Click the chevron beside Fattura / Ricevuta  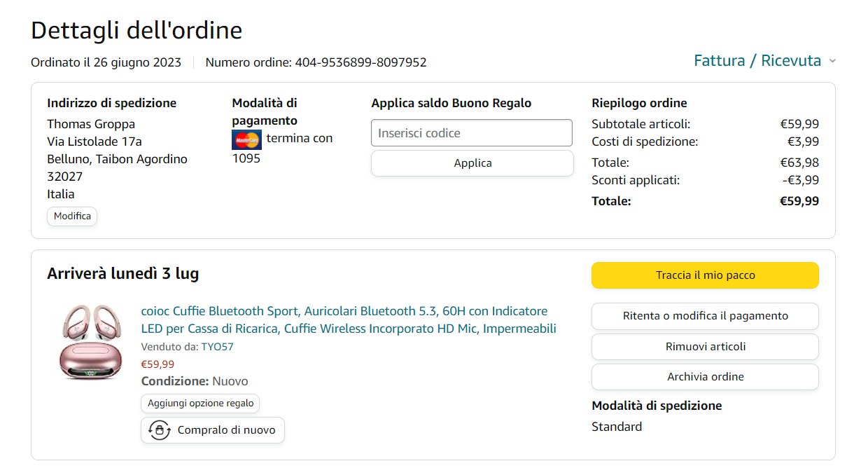point(832,62)
